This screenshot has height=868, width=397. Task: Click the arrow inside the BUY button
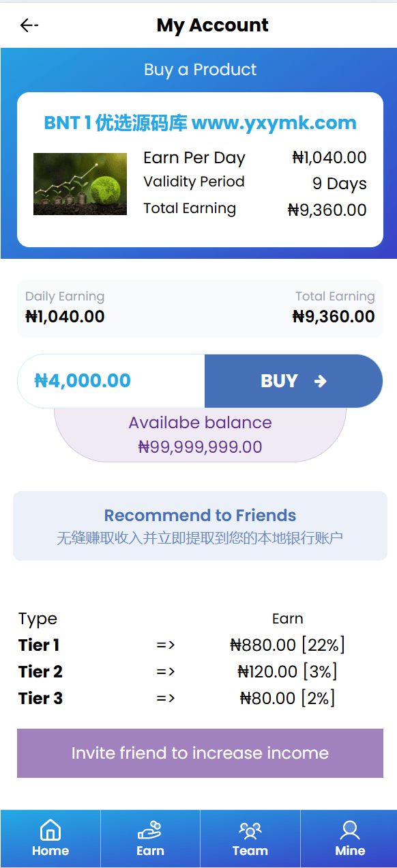coord(321,381)
